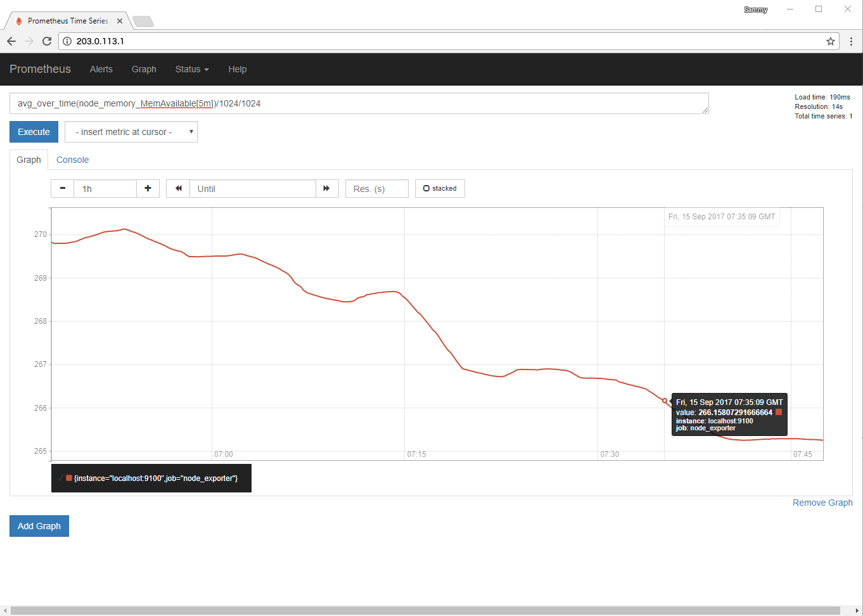Viewport: 863px width, 616px height.
Task: Click the Add Graph button
Action: pos(39,526)
